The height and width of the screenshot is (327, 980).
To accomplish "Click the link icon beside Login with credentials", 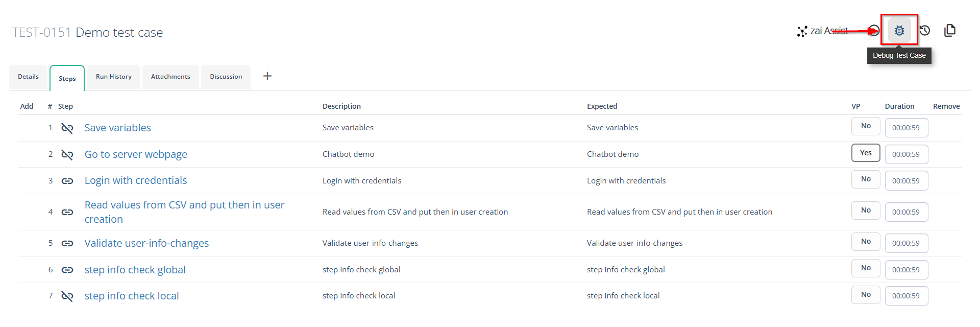I will point(67,181).
